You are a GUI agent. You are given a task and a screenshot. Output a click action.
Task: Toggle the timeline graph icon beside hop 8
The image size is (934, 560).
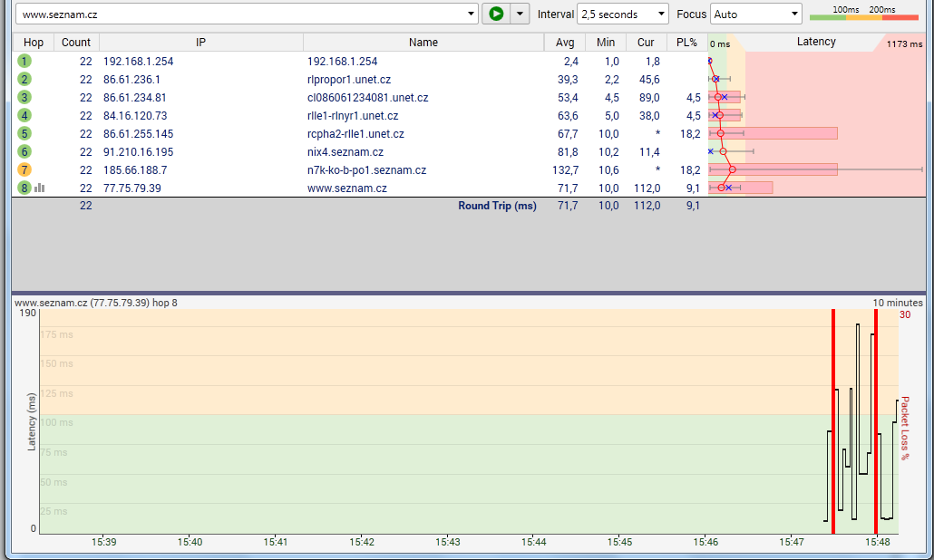[40, 188]
